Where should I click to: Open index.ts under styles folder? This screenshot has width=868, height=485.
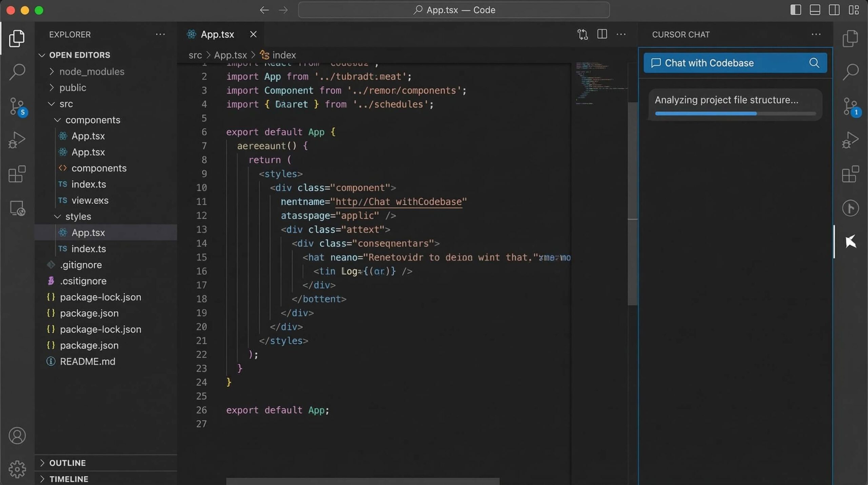pyautogui.click(x=106, y=248)
